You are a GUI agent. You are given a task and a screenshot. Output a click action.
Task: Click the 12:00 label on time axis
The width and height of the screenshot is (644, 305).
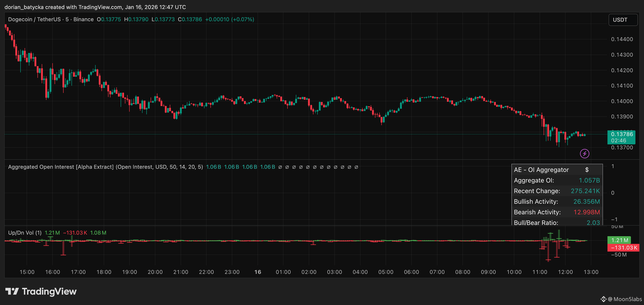(565, 272)
